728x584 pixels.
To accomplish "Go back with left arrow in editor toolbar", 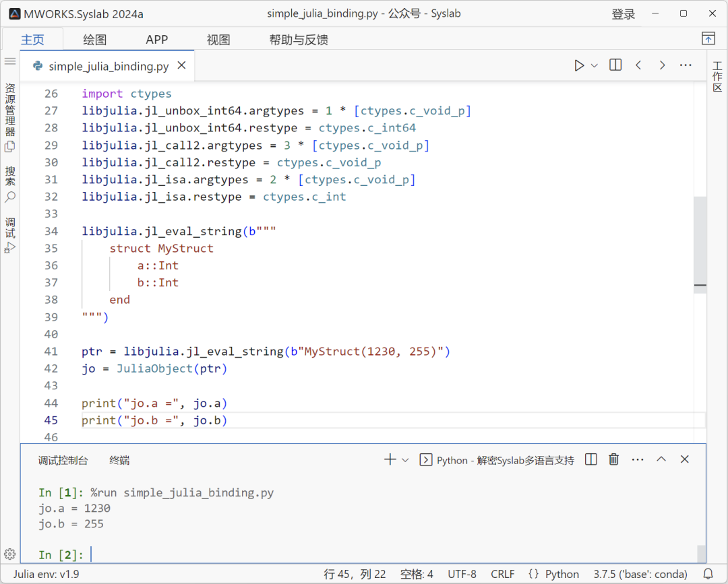I will click(x=638, y=65).
